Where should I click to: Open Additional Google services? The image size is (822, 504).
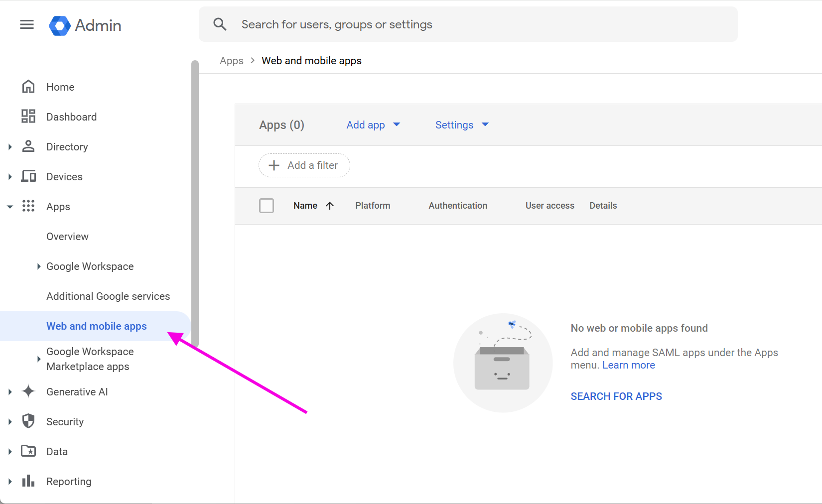108,296
